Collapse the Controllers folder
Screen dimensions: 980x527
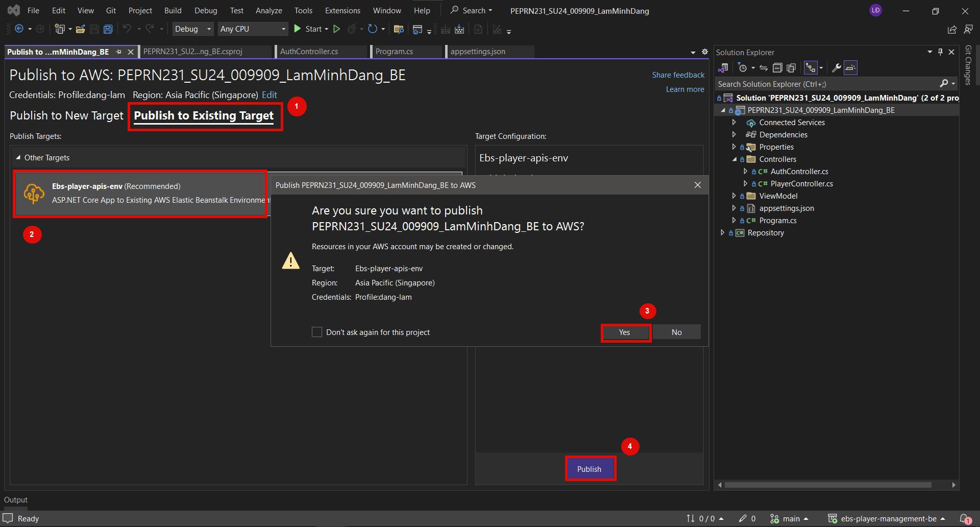pyautogui.click(x=734, y=159)
